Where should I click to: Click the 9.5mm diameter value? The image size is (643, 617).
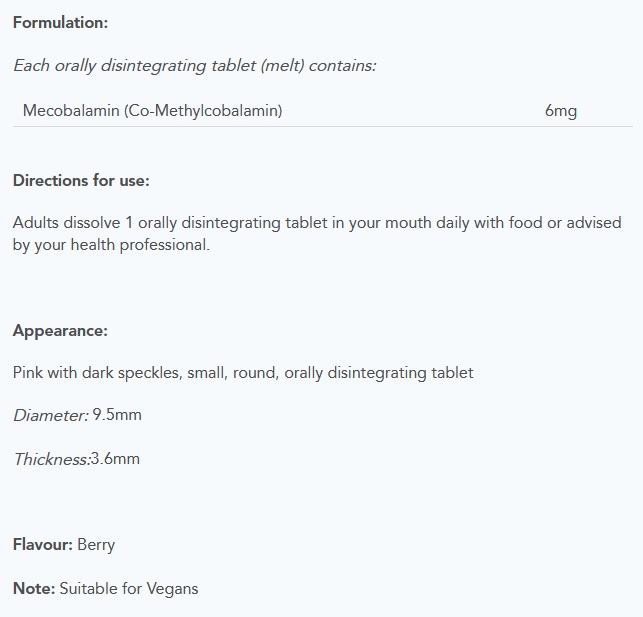click(x=117, y=415)
